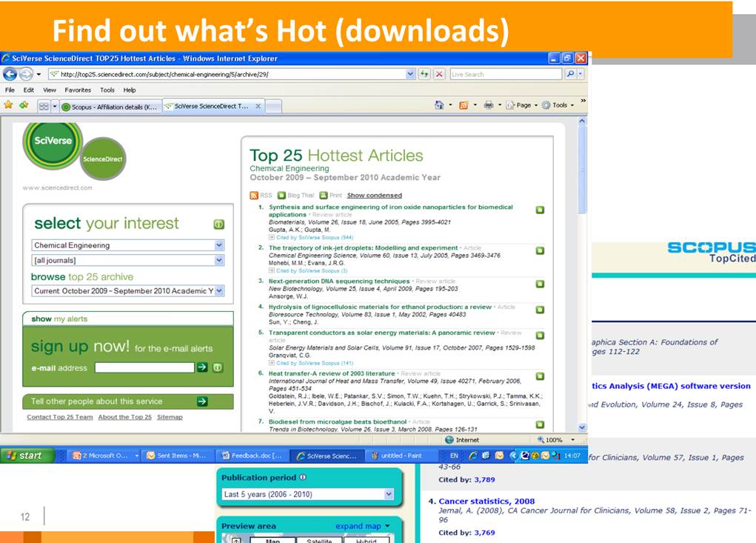
Task: Click the Home icon in command bar
Action: (x=439, y=105)
